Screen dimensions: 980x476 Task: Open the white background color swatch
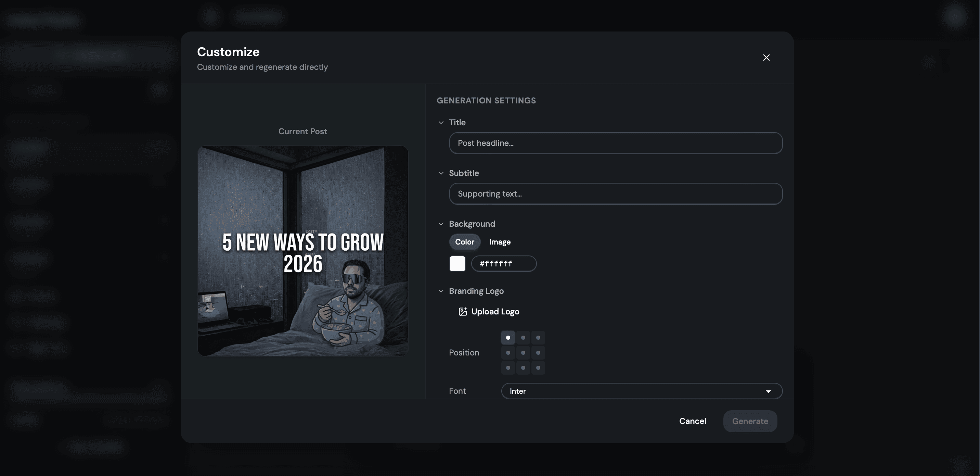tap(457, 264)
